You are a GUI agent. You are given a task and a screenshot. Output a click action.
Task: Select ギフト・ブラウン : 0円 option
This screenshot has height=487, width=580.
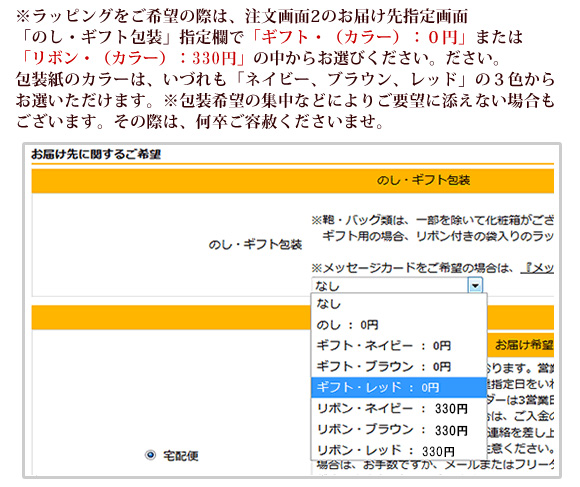[x=399, y=366]
